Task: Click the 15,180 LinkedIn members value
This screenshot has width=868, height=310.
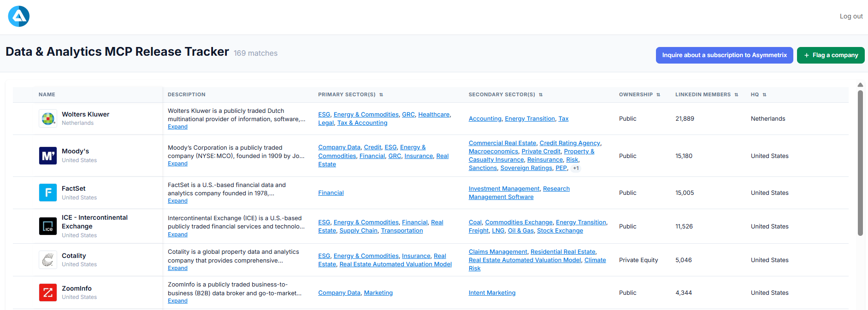Action: [684, 156]
